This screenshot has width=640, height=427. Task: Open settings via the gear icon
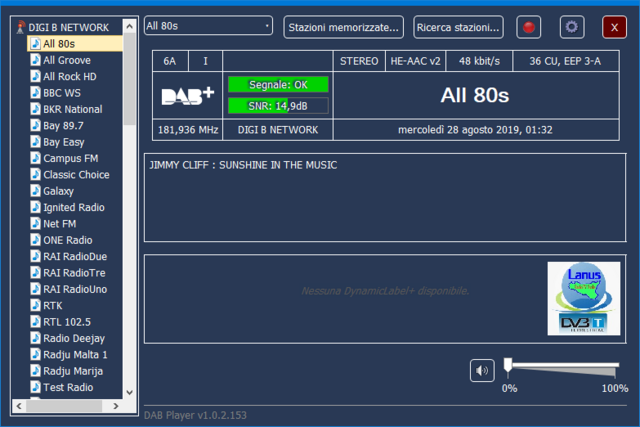click(x=571, y=27)
